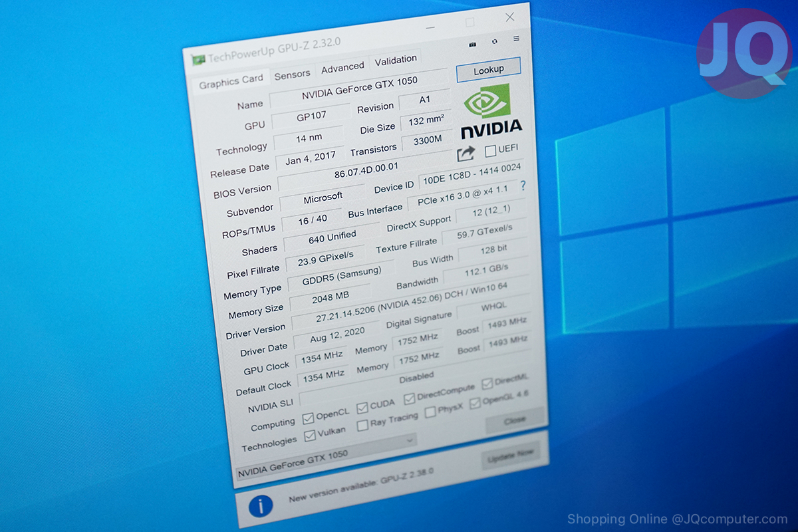Click the New version available GPU-Z 2.38.0 message
This screenshot has width=798, height=532.
pos(361,485)
